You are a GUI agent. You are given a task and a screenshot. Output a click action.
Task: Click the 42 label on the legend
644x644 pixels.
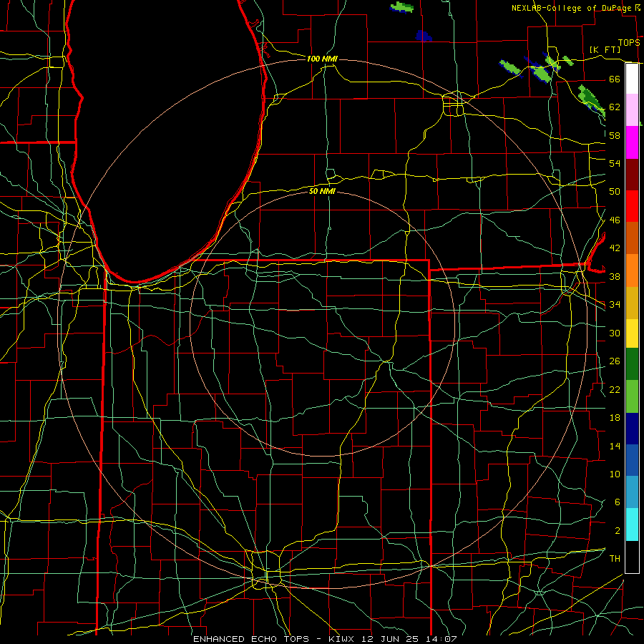tap(615, 248)
